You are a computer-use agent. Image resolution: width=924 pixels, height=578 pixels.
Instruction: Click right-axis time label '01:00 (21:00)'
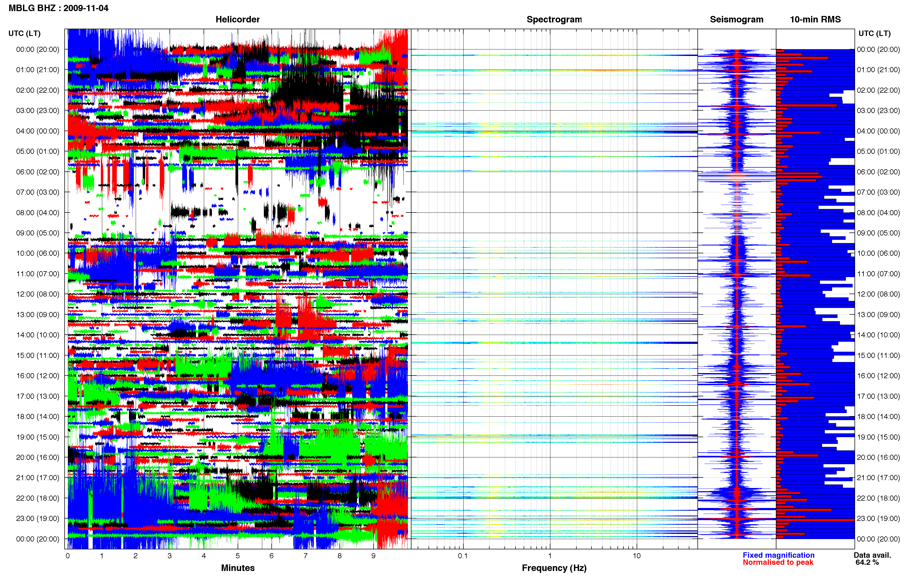click(878, 70)
